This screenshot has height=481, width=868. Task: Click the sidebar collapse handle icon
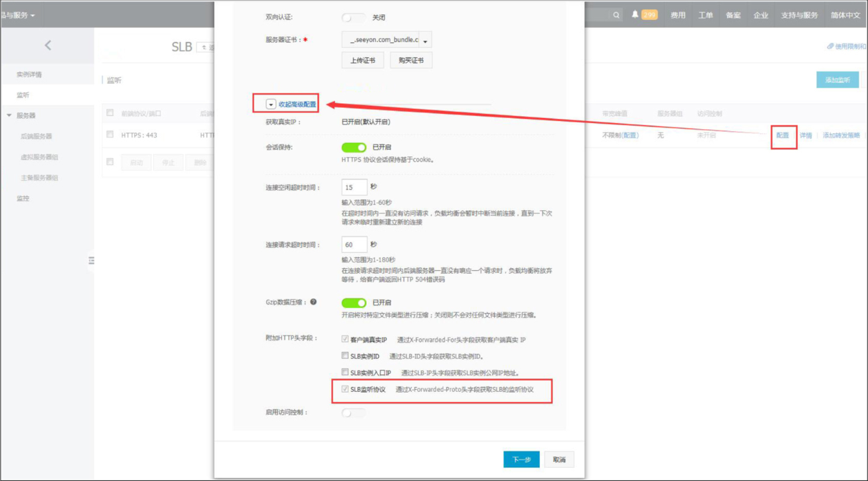pos(91,261)
